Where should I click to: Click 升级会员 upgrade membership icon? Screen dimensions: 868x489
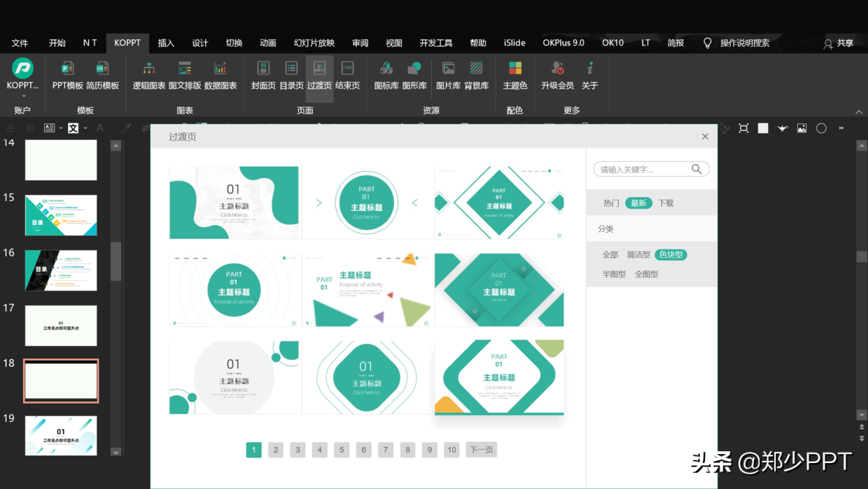tap(557, 68)
